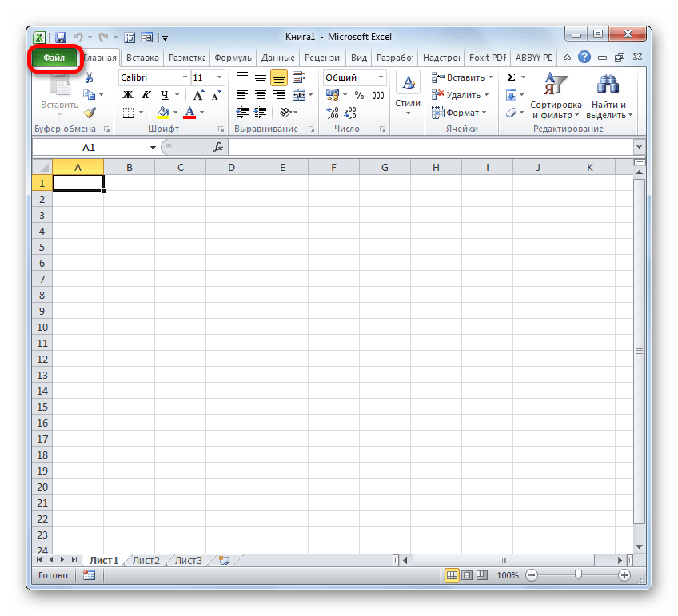Click Удалить cells button
678x616 pixels.
460,95
